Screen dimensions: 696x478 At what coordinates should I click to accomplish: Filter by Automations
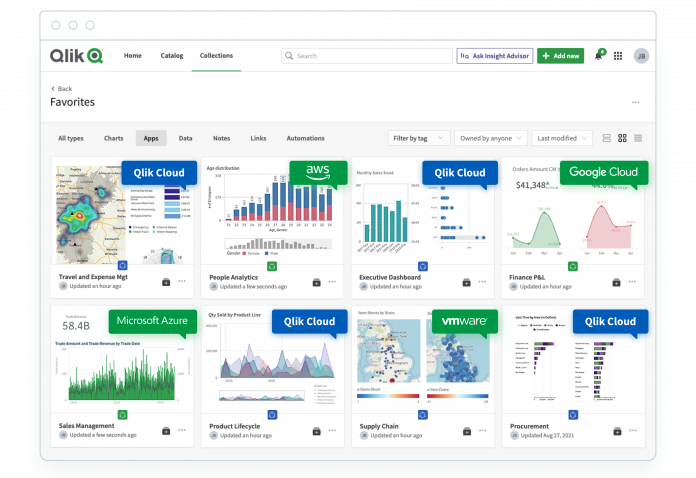pos(305,138)
